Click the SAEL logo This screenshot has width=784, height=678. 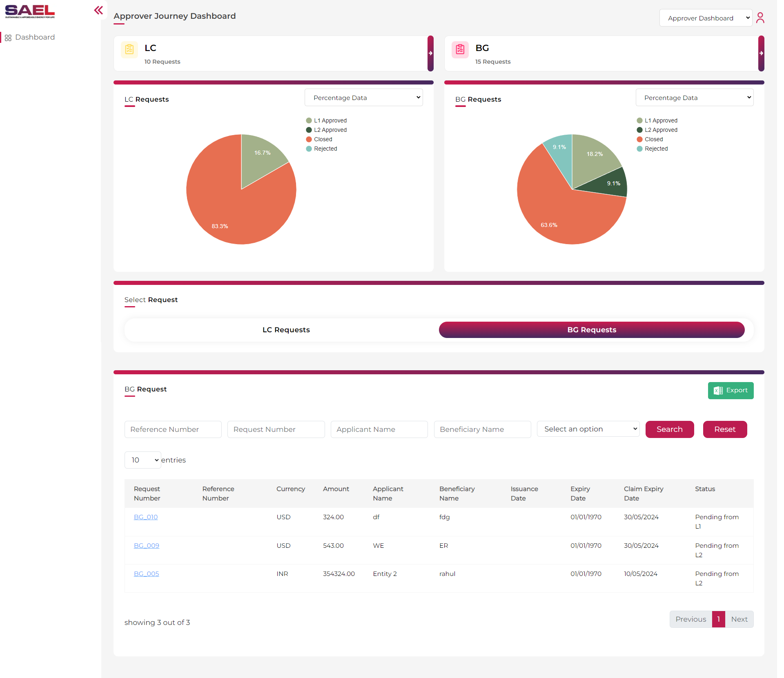point(30,12)
